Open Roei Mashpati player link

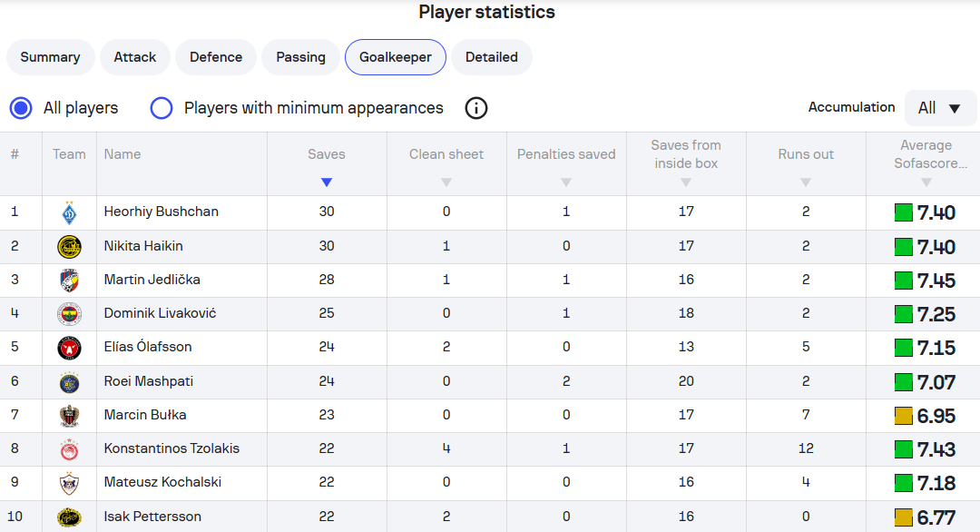tap(148, 381)
